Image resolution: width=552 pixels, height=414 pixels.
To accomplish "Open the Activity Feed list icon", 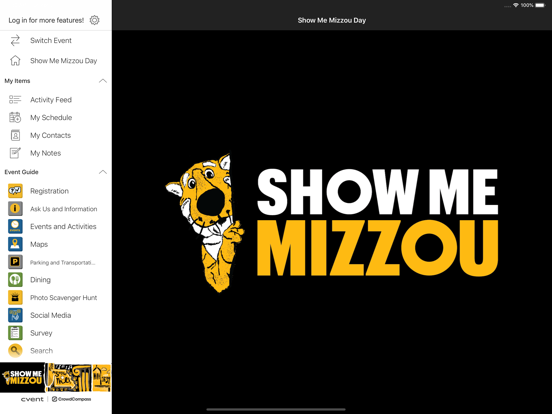I will 15,100.
